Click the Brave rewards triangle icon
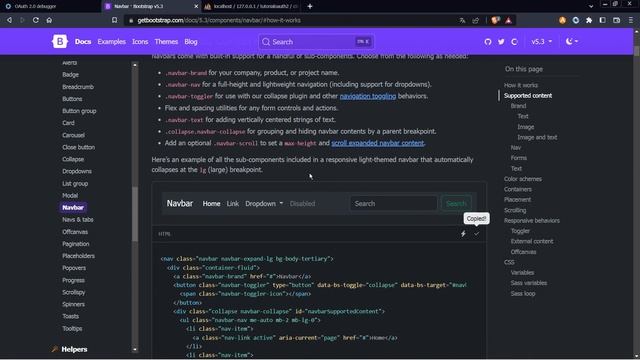640x360 pixels. (x=508, y=20)
